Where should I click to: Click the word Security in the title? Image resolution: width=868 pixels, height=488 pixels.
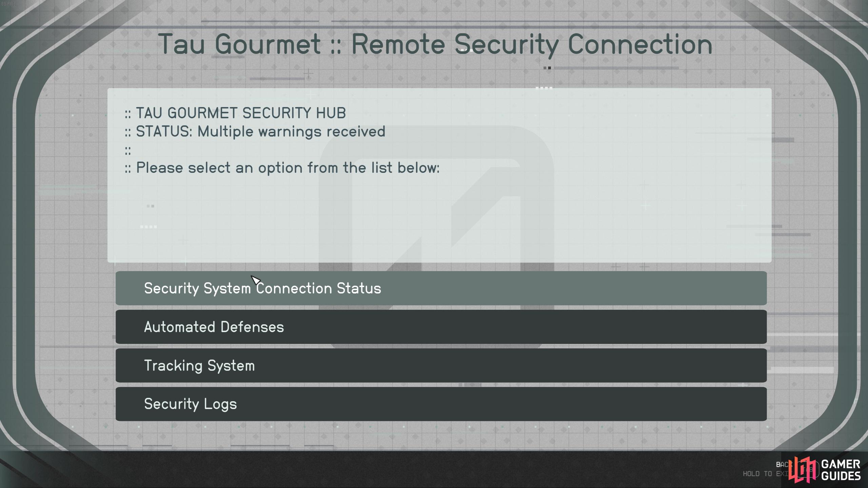pyautogui.click(x=507, y=45)
